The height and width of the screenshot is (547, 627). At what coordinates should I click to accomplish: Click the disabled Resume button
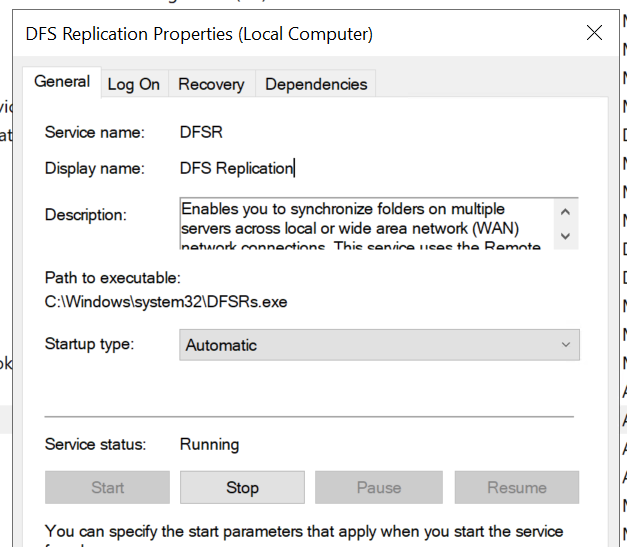[x=517, y=487]
